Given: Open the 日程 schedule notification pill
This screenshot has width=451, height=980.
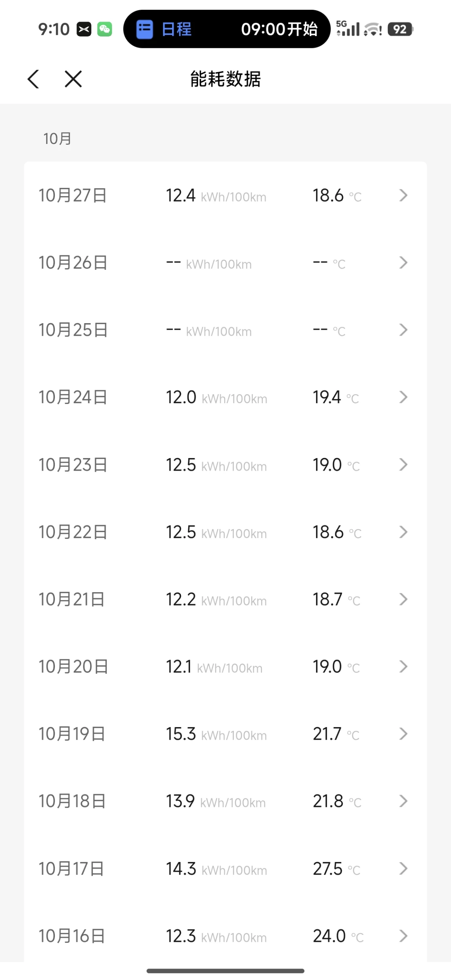Looking at the screenshot, I should (x=227, y=29).
